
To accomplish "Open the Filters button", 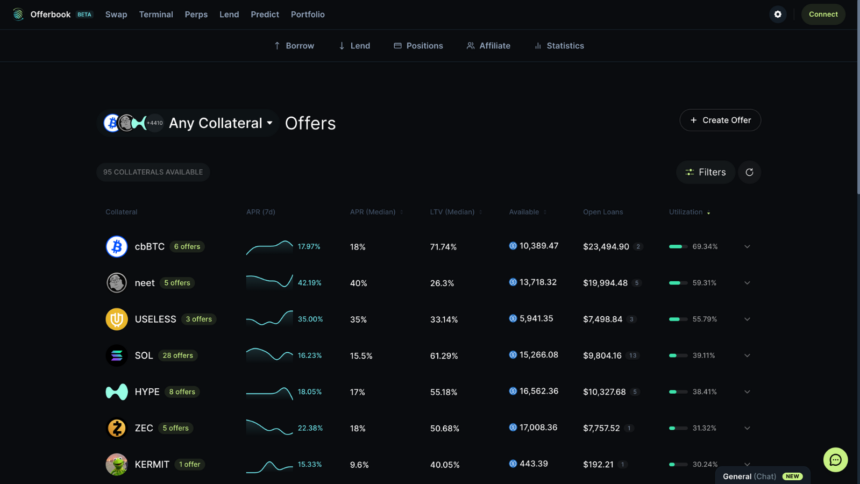I will coord(705,172).
